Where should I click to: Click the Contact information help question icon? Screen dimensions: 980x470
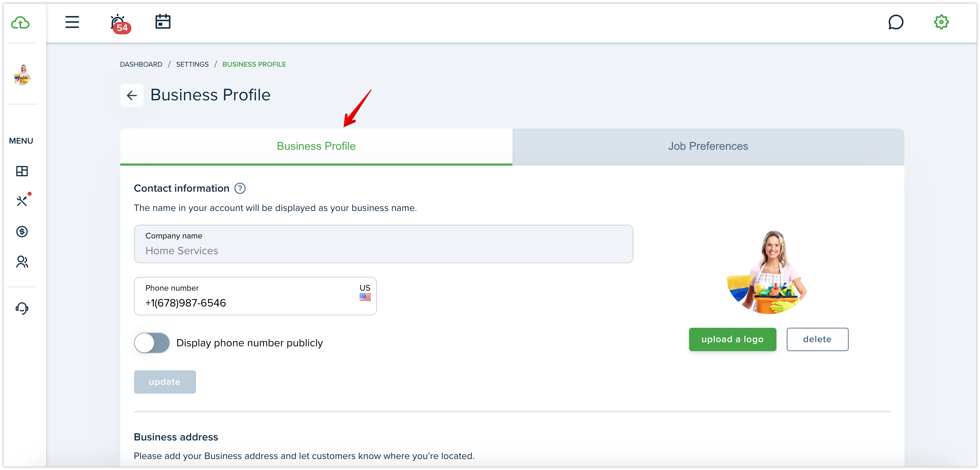click(x=240, y=188)
